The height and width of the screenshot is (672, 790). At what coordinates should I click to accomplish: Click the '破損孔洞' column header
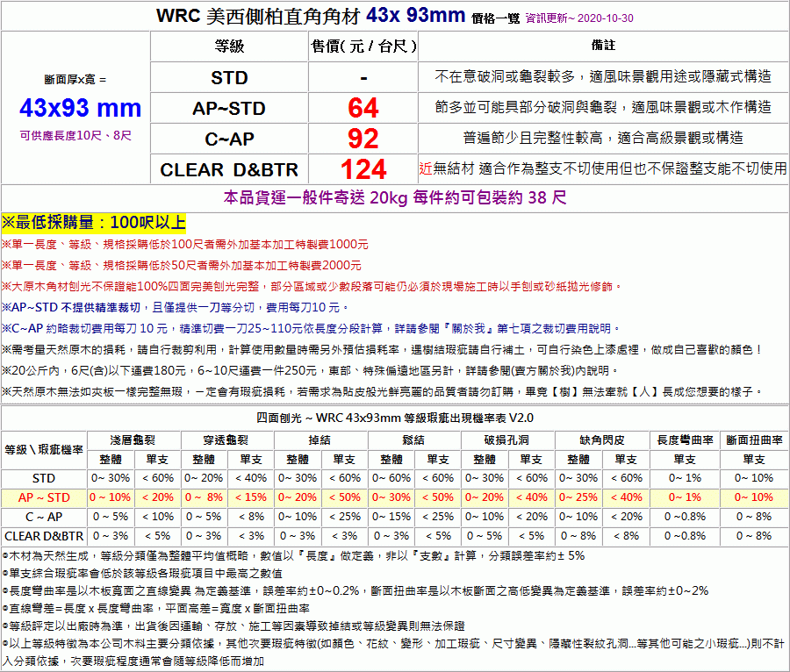(x=507, y=440)
